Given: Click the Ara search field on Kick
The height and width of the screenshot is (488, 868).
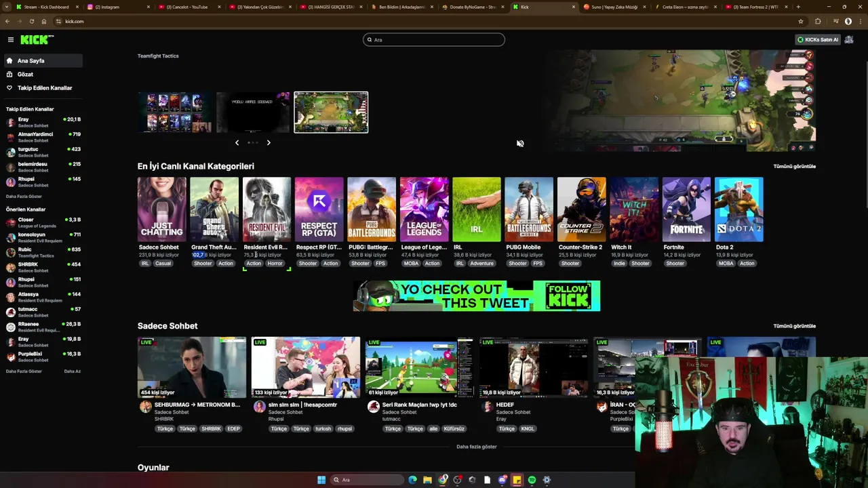Looking at the screenshot, I should 434,40.
